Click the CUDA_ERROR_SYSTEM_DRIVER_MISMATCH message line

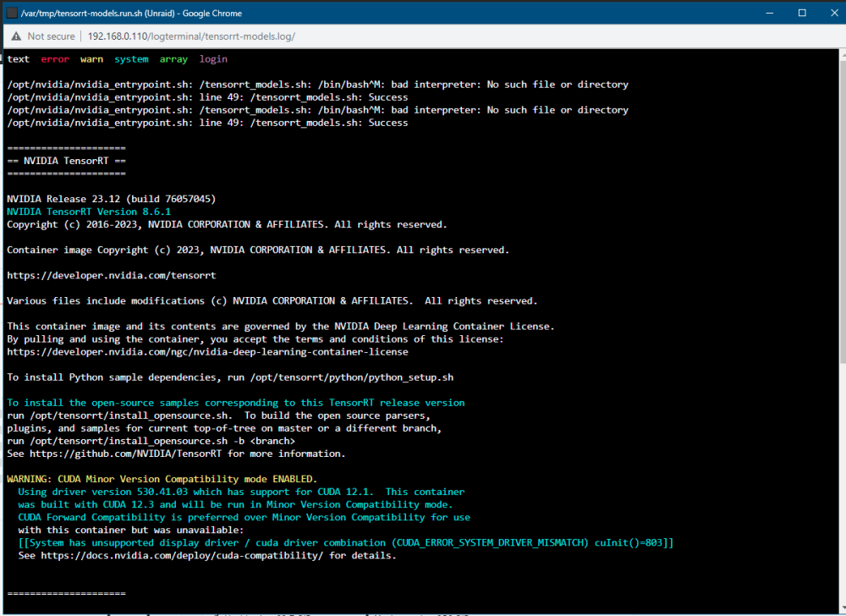(x=346, y=542)
